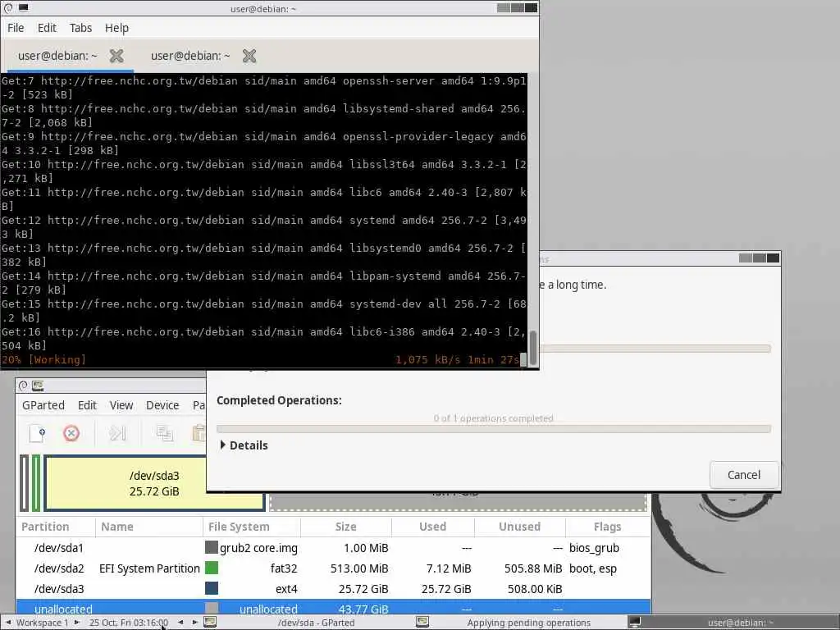
Task: Click the terminal window icon in titlebar
Action: [24, 8]
